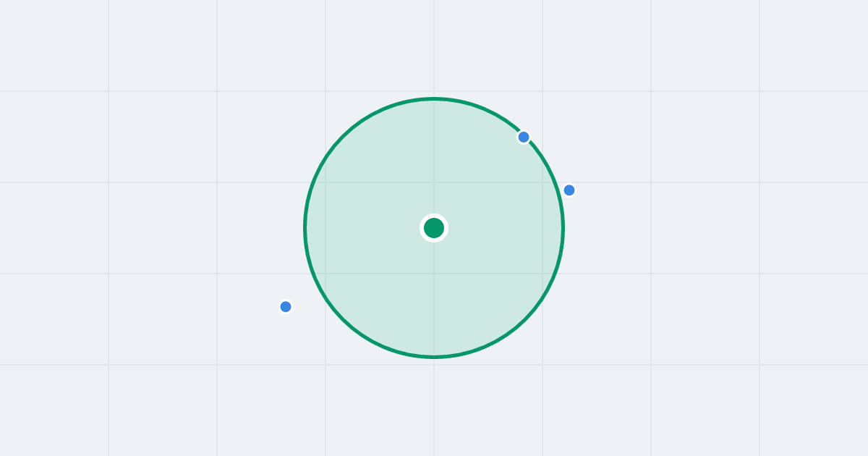Click the empty grid cell in the top-left corner
This screenshot has width=868, height=456.
[x=54, y=46]
